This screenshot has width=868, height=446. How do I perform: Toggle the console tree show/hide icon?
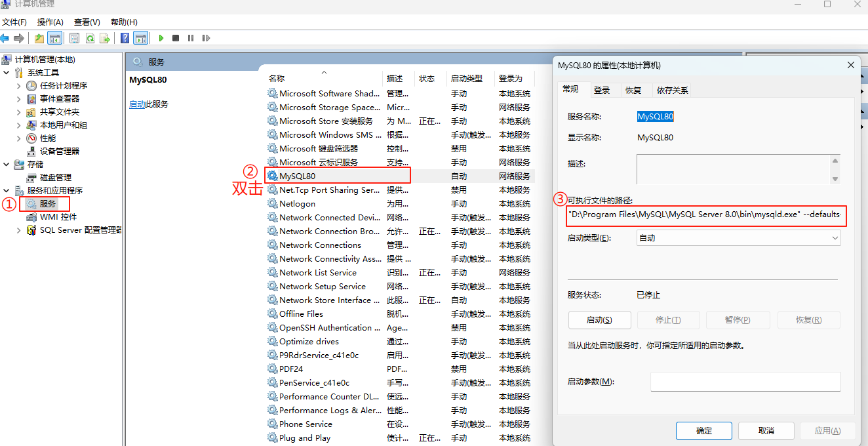[x=55, y=37]
